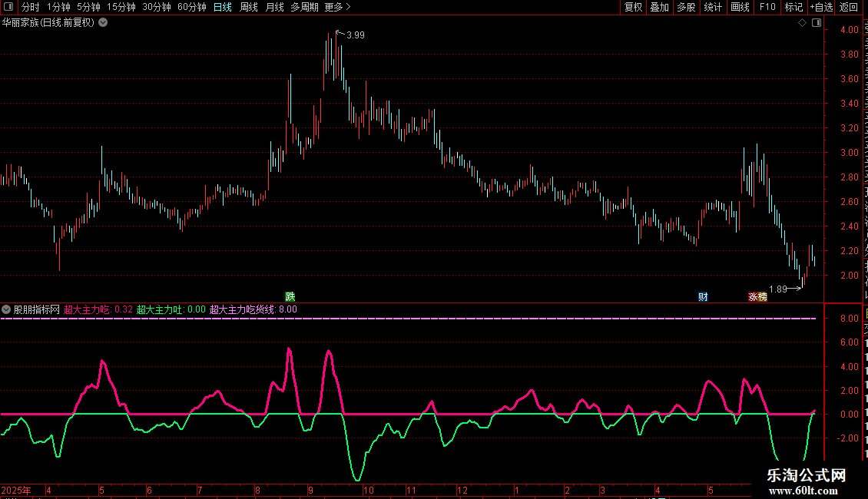Select the 5分钟 period

pos(88,7)
